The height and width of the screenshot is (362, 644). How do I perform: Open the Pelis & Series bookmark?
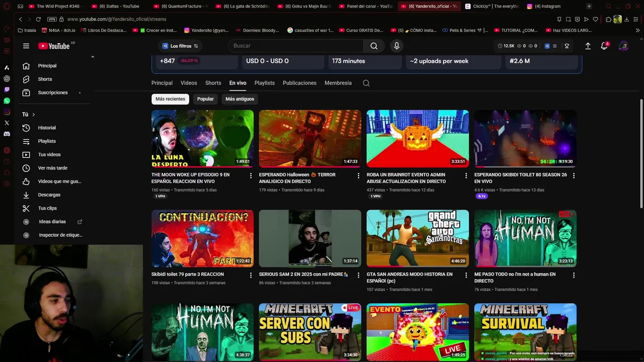tap(465, 30)
